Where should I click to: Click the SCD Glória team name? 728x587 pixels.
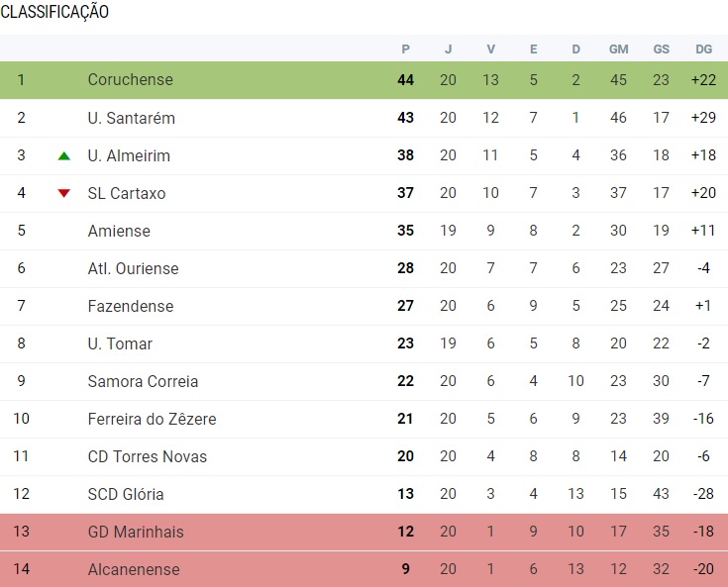coord(126,494)
